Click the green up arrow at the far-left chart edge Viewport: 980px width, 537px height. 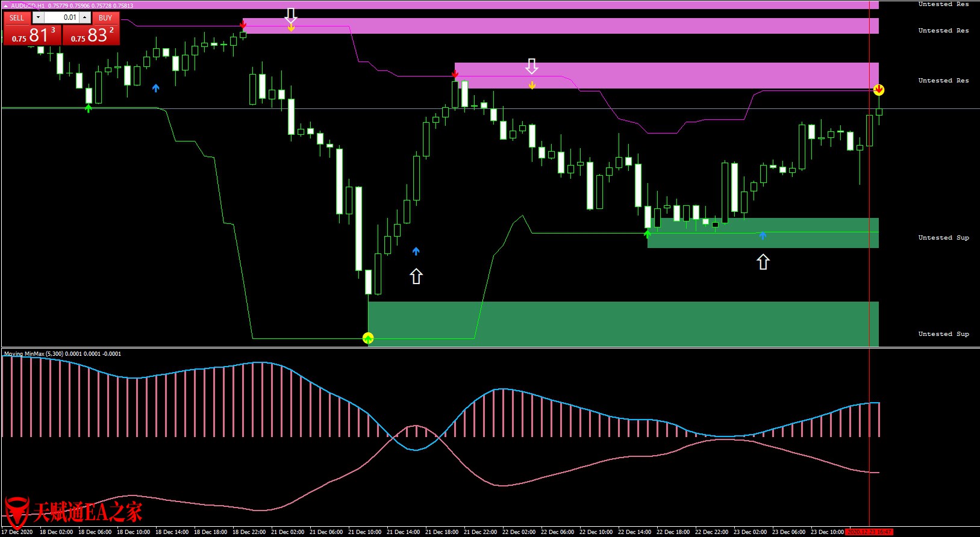coord(89,108)
